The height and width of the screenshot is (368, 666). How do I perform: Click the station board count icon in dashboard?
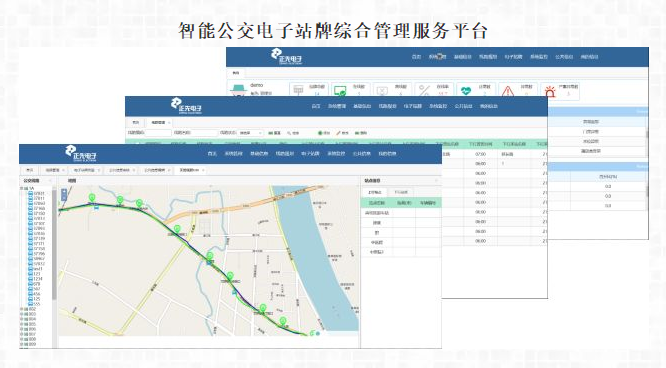coord(299,90)
